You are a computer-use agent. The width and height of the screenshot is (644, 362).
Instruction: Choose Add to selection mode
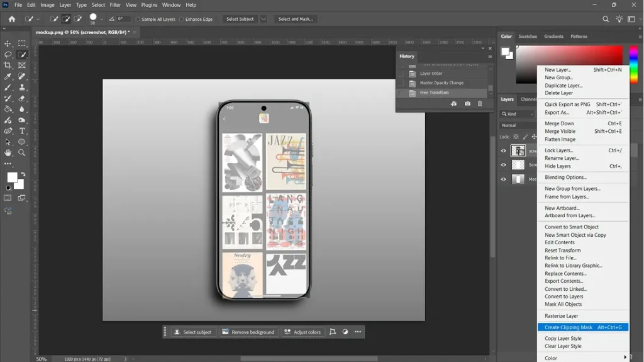tap(65, 19)
